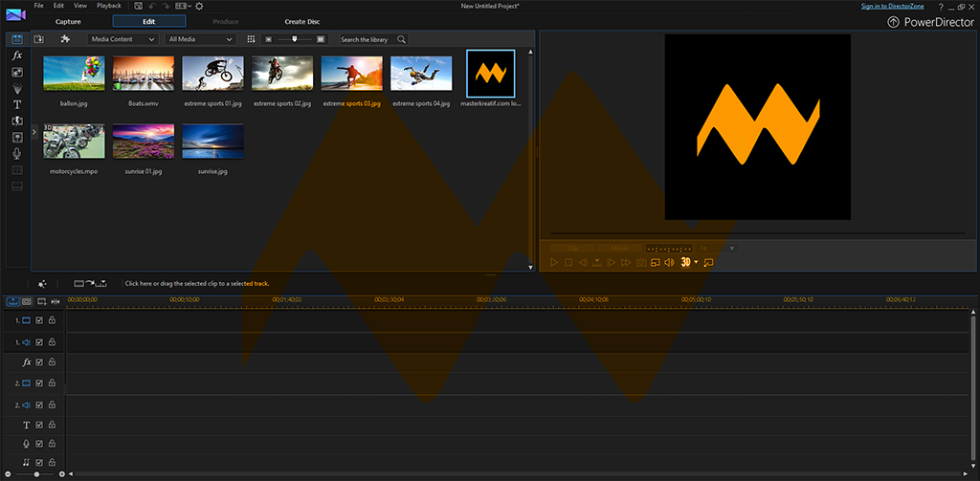Open the Effect Room fx icon in sidebar
This screenshot has height=481, width=980.
(x=17, y=55)
